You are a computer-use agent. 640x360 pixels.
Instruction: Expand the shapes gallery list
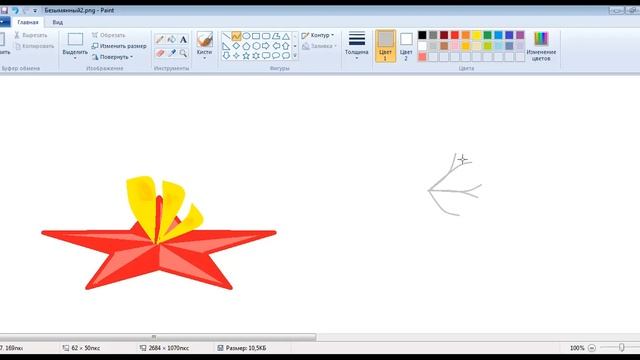295,56
